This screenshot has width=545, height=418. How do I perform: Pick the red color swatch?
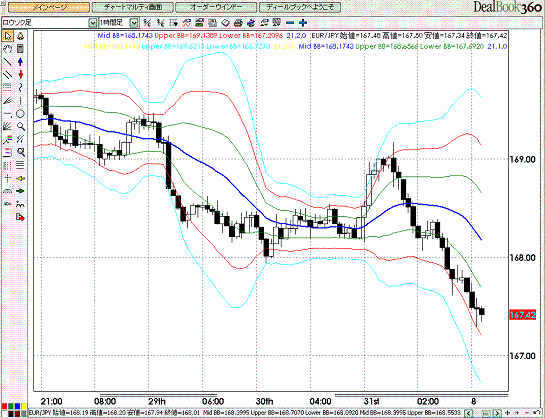coord(5,406)
